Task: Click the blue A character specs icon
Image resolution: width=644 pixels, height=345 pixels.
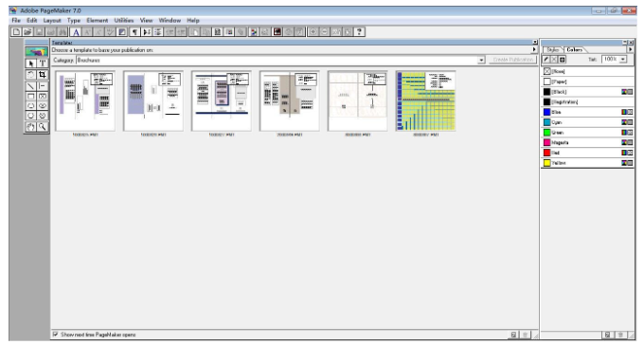Action: [x=76, y=31]
